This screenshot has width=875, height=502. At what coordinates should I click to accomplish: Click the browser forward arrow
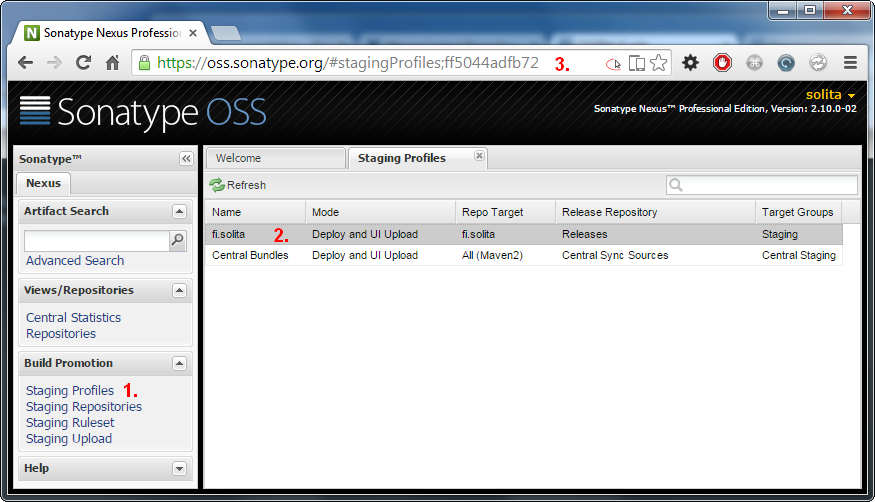pos(54,63)
